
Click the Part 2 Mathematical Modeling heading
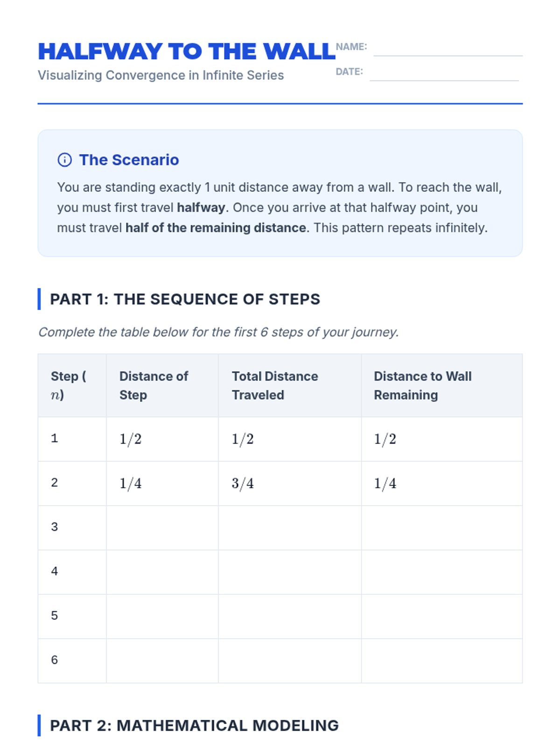coord(194,725)
